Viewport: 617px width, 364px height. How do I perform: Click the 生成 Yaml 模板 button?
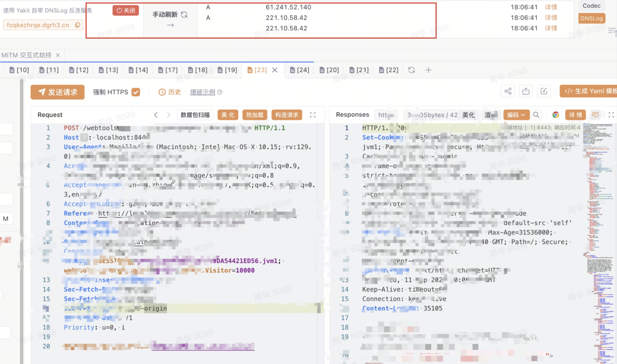595,91
